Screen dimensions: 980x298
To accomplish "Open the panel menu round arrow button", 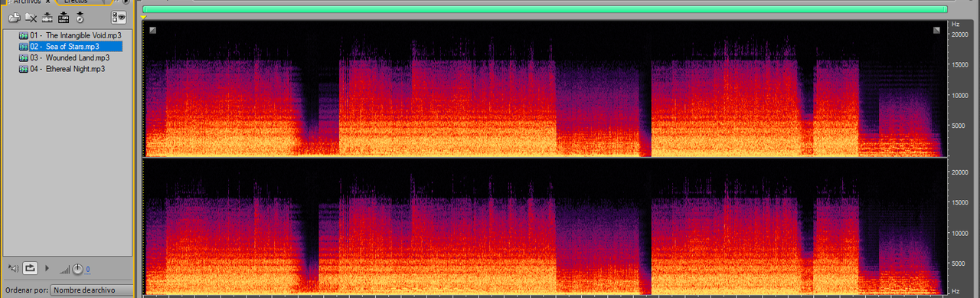I will click(x=126, y=2).
